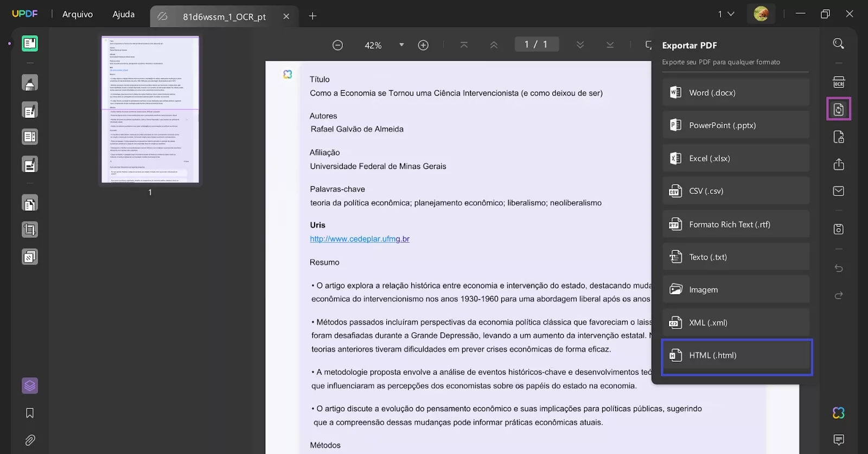Open the Export PDF tool icon
Image resolution: width=868 pixels, height=454 pixels.
click(839, 109)
